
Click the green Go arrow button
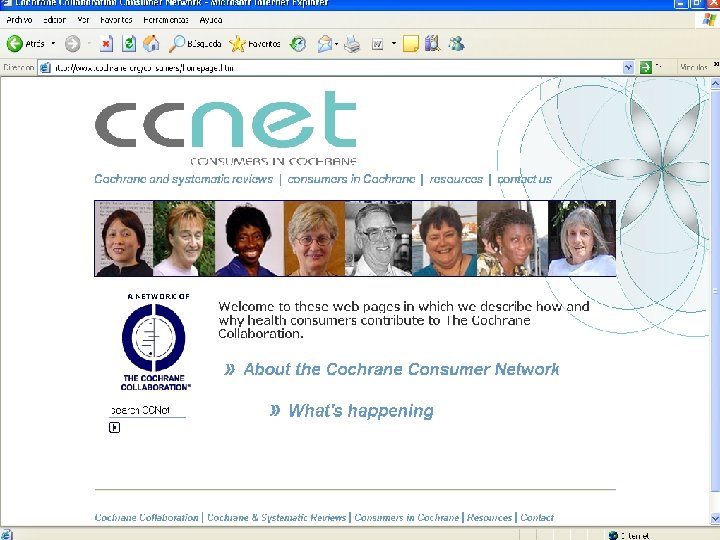646,68
